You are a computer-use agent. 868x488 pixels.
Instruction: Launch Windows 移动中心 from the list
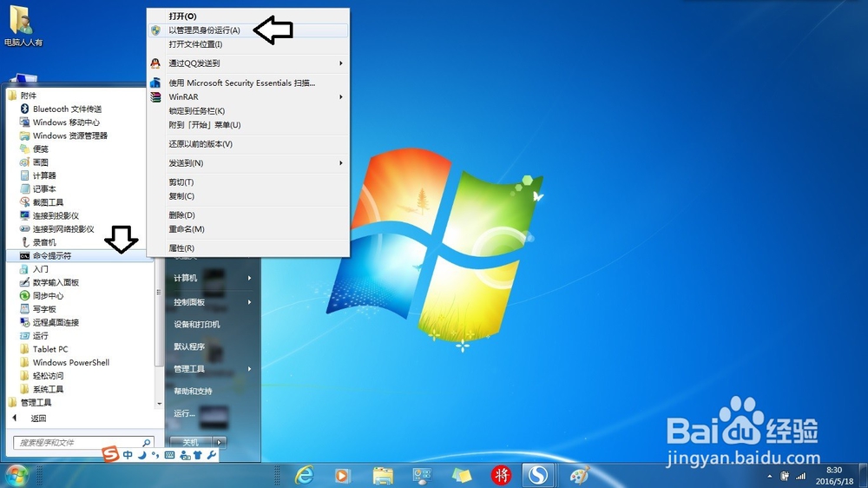[x=60, y=122]
